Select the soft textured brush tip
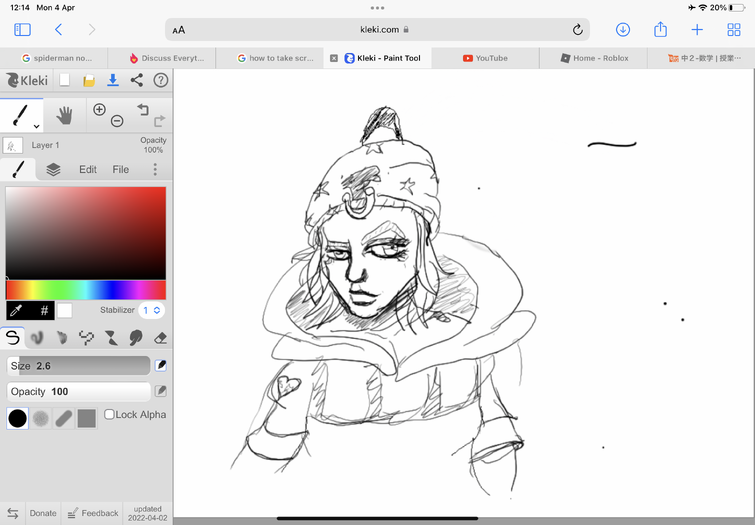The image size is (755, 525). click(x=41, y=418)
